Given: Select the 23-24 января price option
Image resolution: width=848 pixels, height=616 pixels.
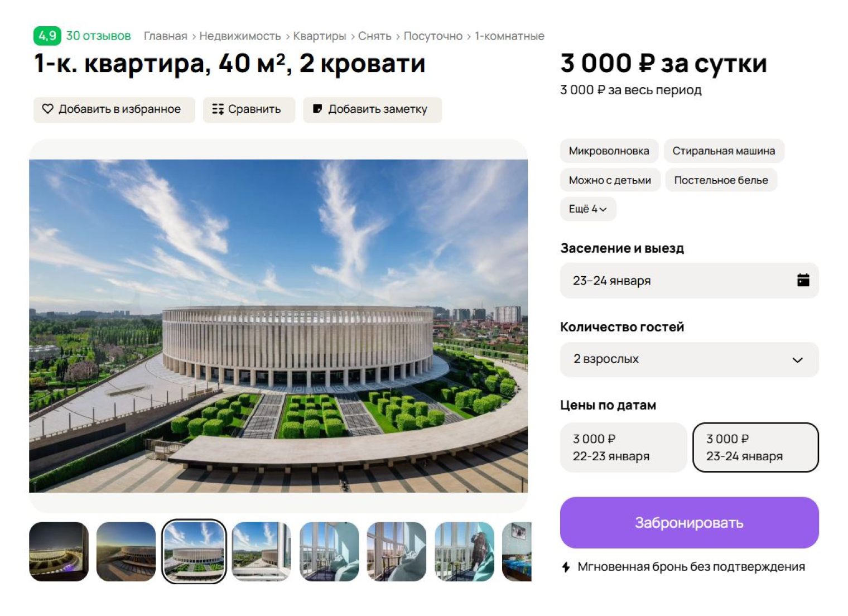Looking at the screenshot, I should point(755,447).
